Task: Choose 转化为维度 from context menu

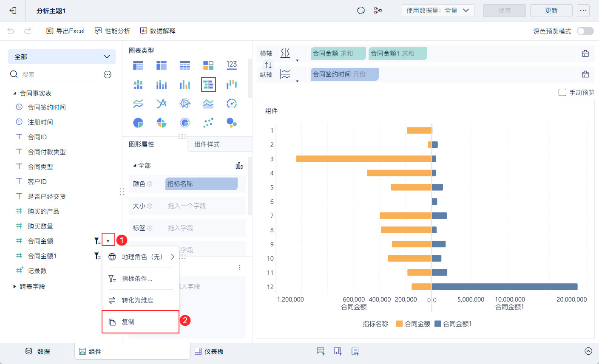Action: (x=141, y=300)
